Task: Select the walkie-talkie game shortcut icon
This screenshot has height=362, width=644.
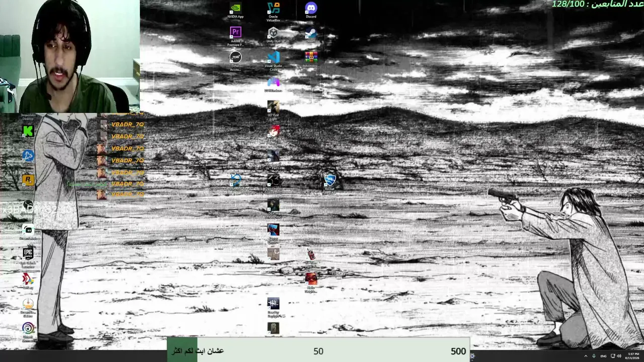Action: click(x=311, y=258)
